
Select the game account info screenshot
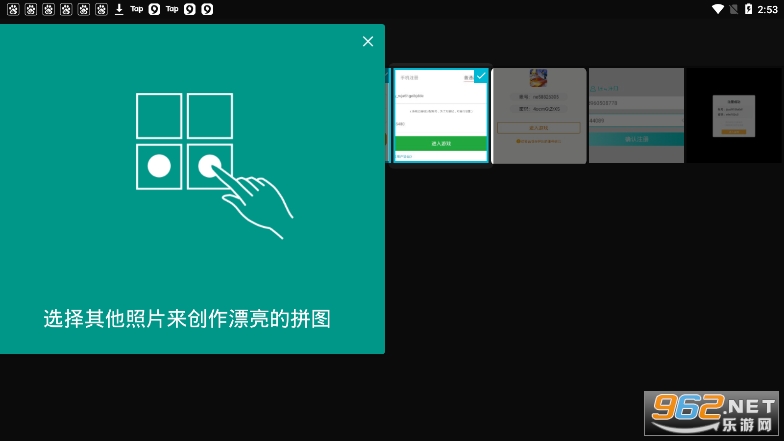coord(539,115)
